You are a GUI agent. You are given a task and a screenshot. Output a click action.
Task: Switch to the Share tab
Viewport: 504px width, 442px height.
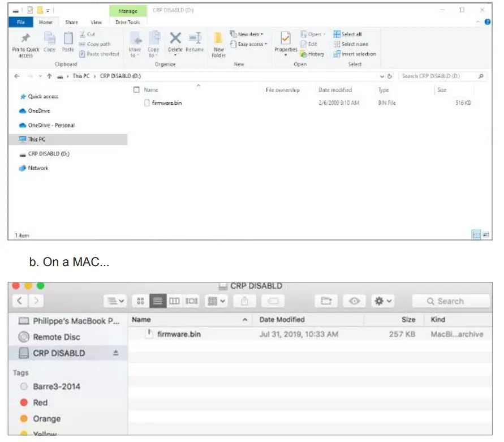71,22
